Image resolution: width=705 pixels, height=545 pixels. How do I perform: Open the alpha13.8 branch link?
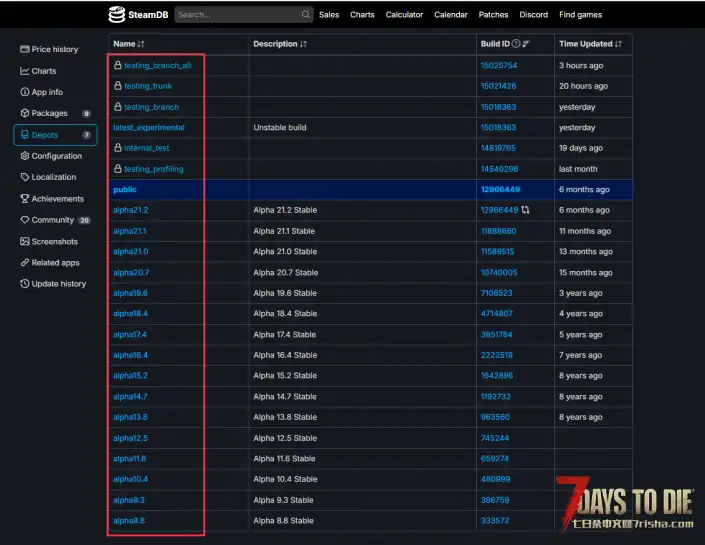[x=130, y=417]
